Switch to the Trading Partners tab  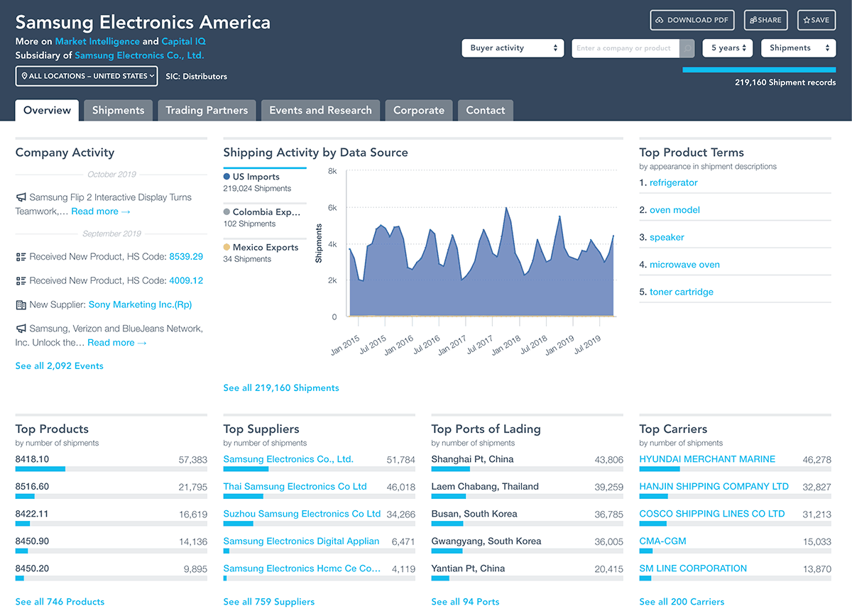(x=207, y=111)
